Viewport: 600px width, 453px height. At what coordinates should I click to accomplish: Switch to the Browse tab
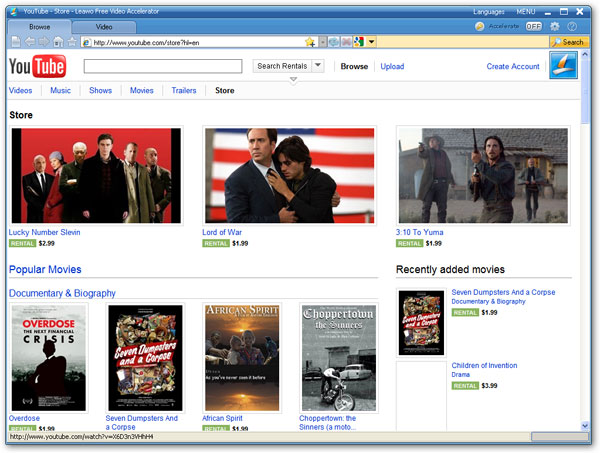(x=39, y=27)
